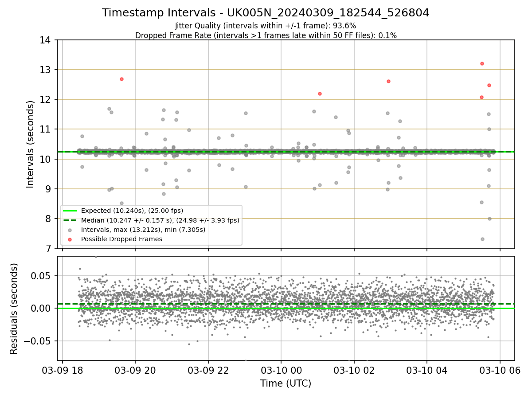
Task: Click the gray dot marker in the legend
Action: point(70,230)
